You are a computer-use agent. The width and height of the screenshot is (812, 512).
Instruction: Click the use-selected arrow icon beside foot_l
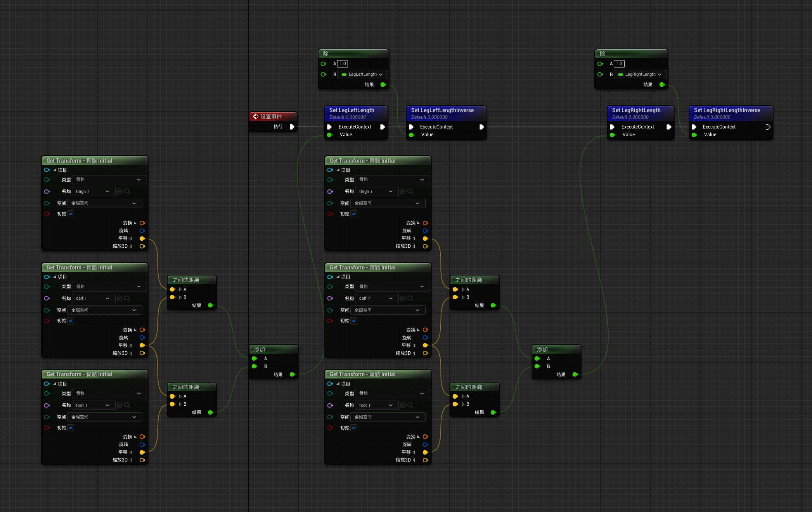pos(119,405)
